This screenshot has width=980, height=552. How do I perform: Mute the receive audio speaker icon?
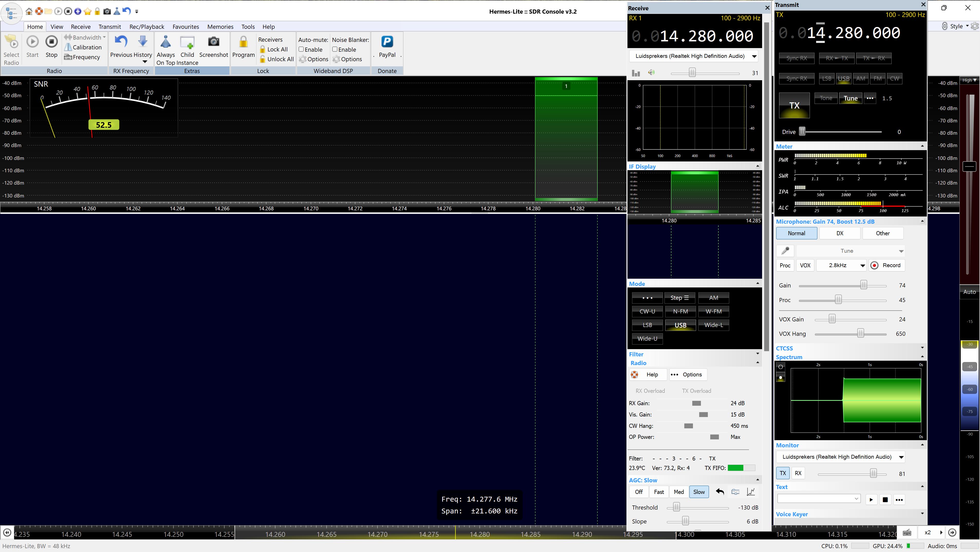pos(651,73)
